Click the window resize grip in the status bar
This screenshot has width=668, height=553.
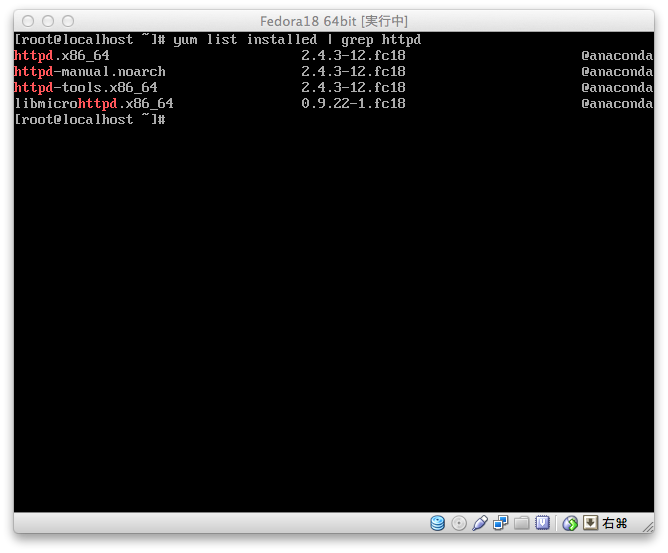coord(648,527)
